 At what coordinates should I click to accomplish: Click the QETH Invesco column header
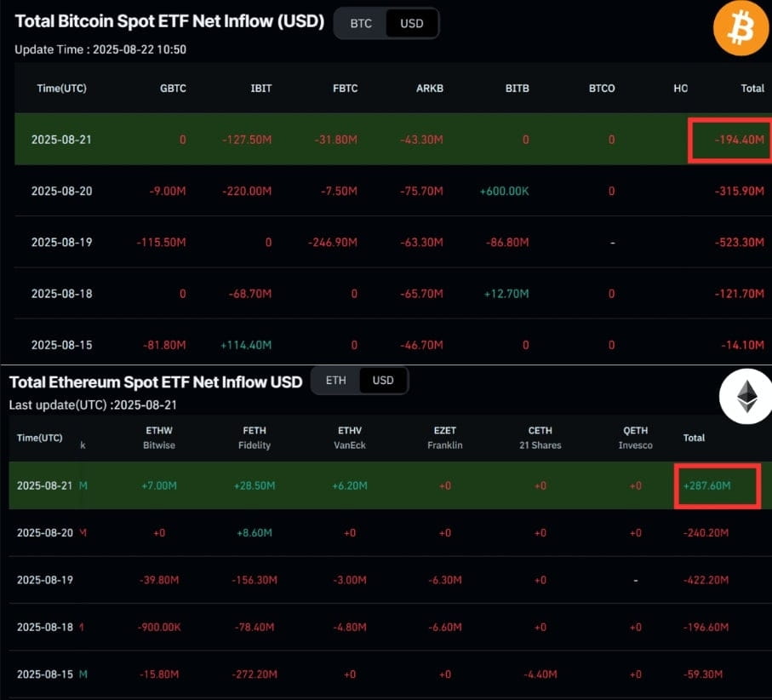point(636,438)
